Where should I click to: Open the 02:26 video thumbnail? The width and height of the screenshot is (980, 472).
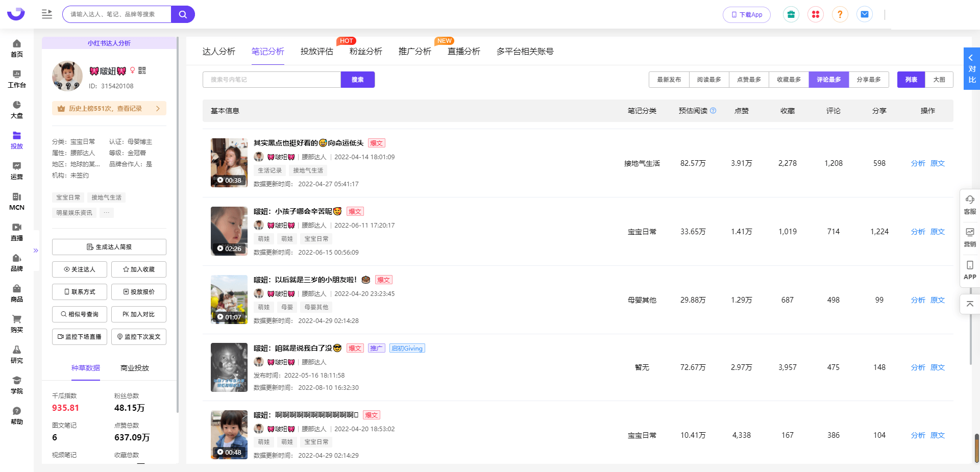pyautogui.click(x=229, y=231)
